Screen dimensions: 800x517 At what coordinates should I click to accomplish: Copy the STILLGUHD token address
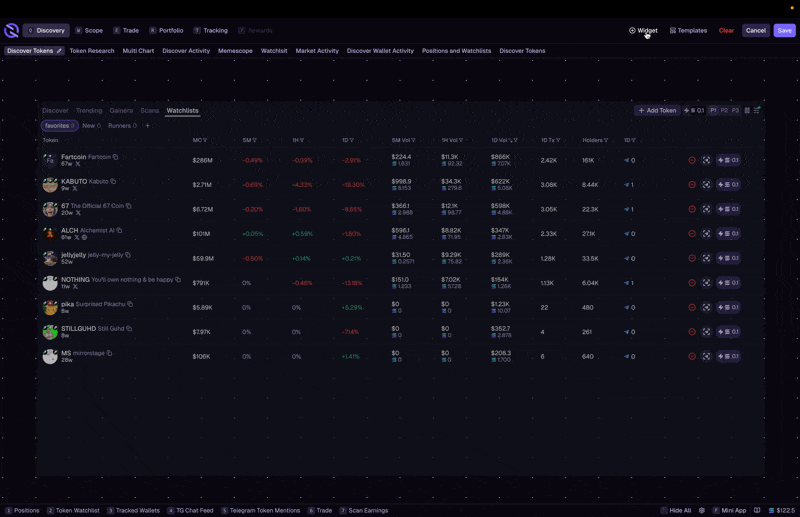(x=129, y=329)
